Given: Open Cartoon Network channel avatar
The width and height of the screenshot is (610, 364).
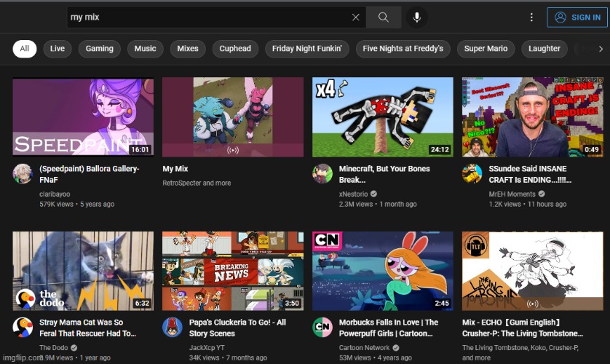Looking at the screenshot, I should (x=322, y=327).
